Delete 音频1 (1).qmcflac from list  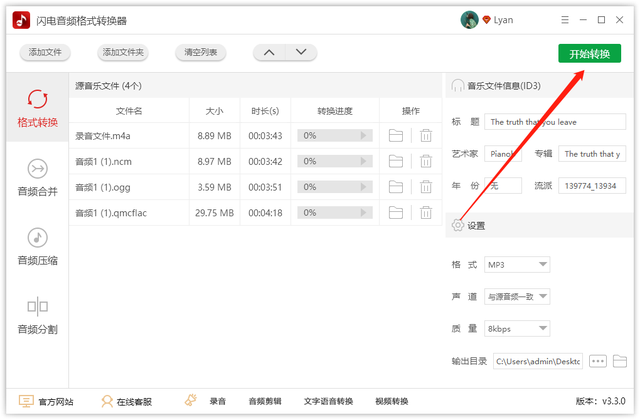pyautogui.click(x=426, y=213)
